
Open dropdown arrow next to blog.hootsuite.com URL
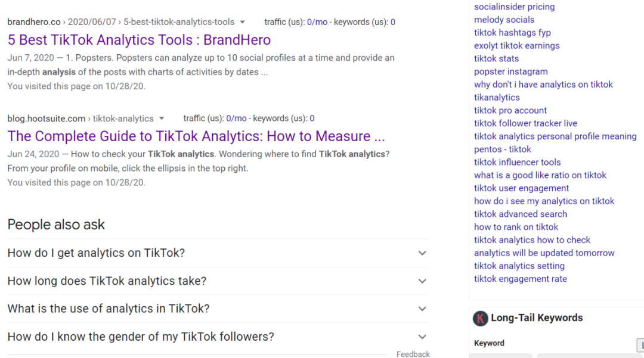(x=162, y=119)
